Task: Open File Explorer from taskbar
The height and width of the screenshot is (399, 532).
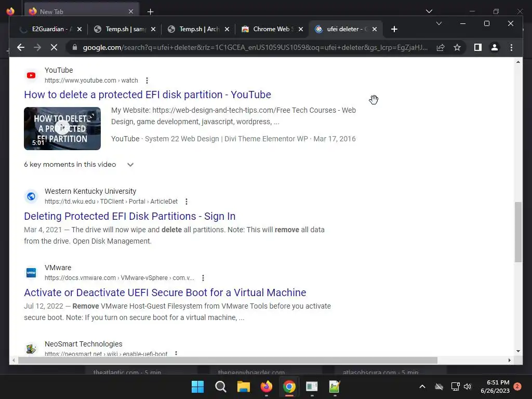Action: click(x=243, y=387)
